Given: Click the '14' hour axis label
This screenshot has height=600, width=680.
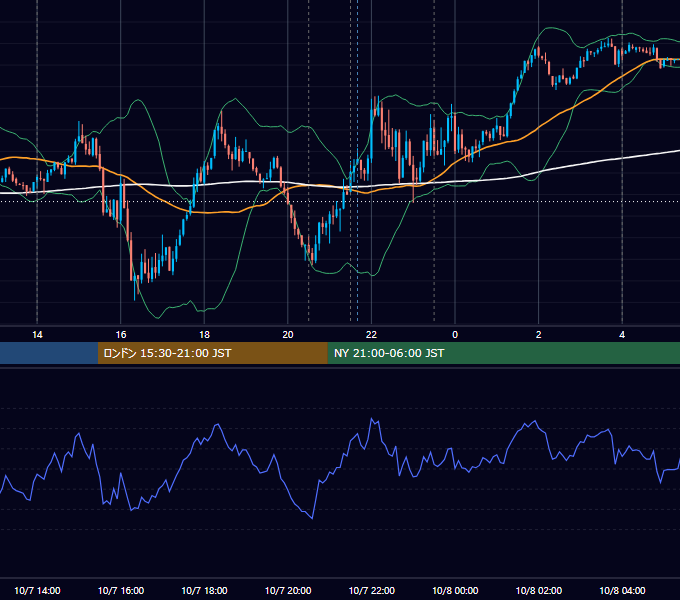Looking at the screenshot, I should point(37,335).
